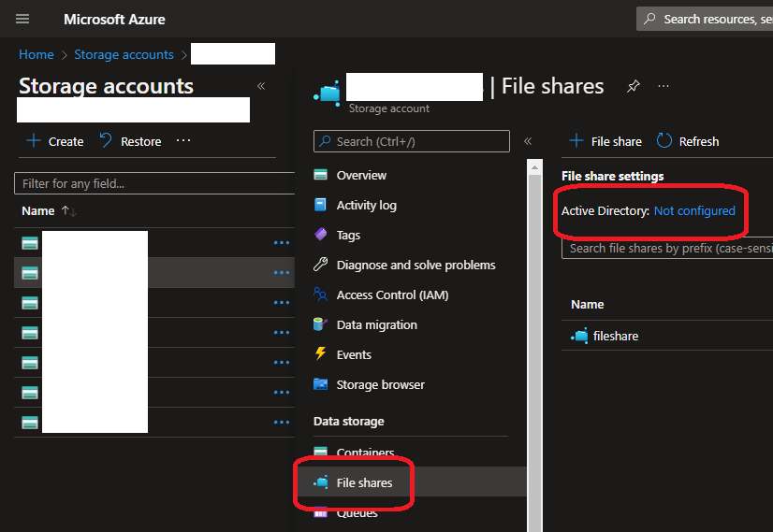Go to Overview menu item

[x=361, y=175]
